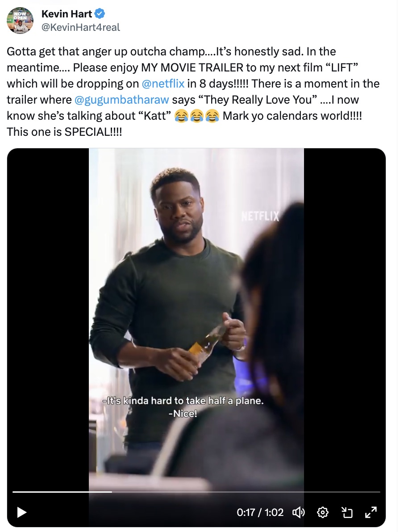Open the @gugumbatharaw mention link
The width and height of the screenshot is (400, 532).
point(121,100)
